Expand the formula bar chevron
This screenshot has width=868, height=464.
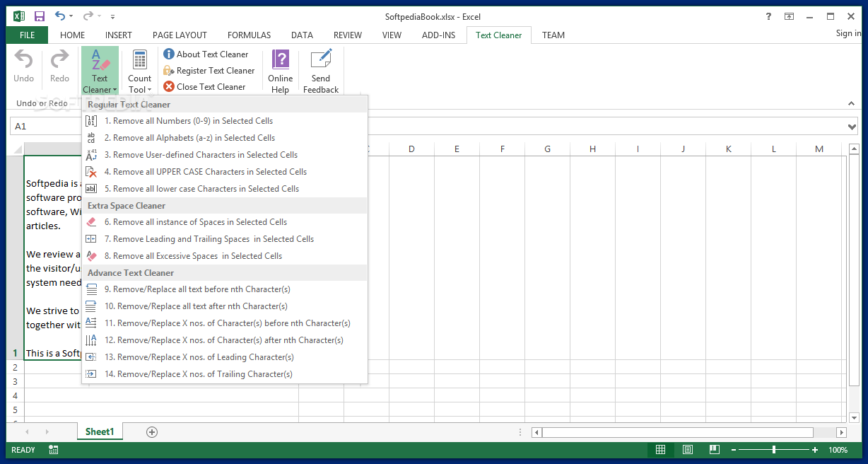(x=852, y=127)
